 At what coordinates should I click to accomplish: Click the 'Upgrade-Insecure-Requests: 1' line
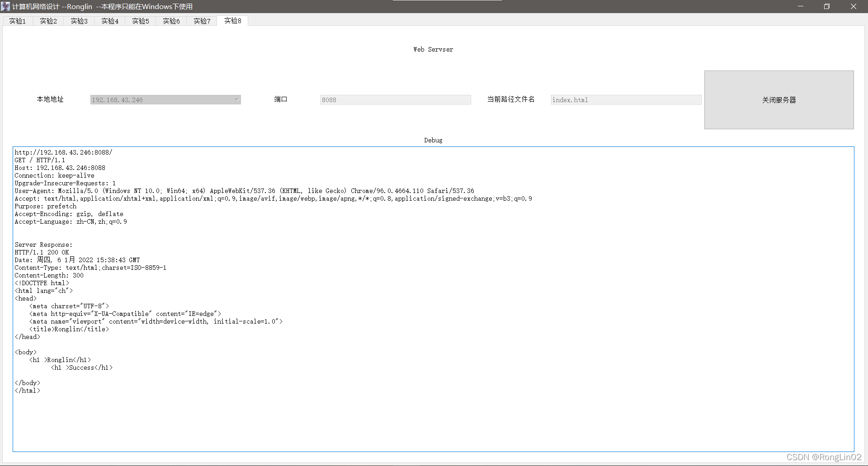pos(65,183)
